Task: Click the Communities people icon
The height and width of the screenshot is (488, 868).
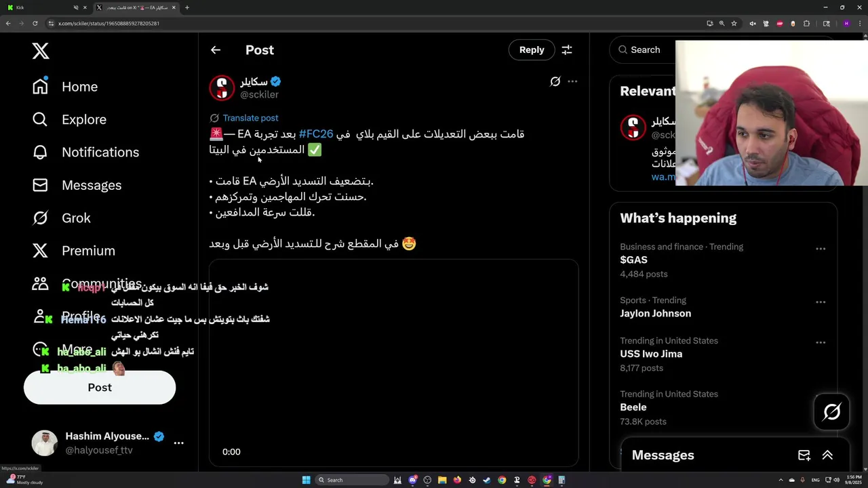Action: coord(40,283)
